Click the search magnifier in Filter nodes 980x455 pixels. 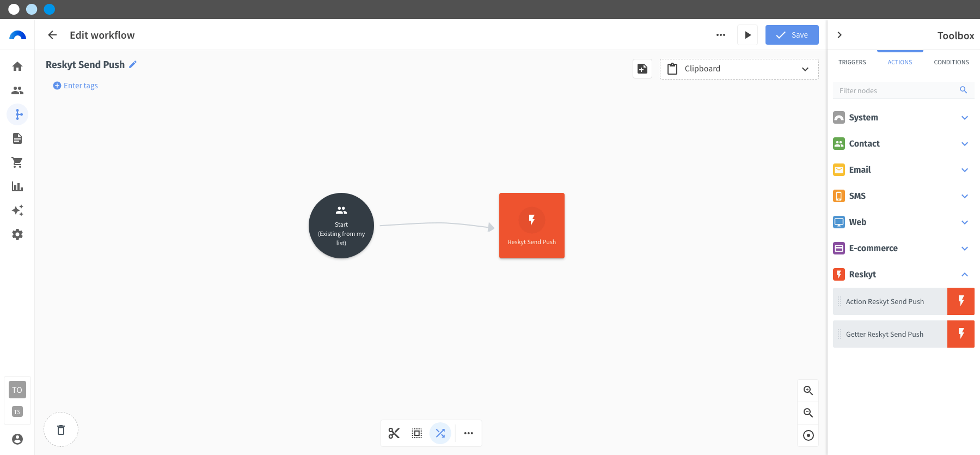(x=964, y=90)
